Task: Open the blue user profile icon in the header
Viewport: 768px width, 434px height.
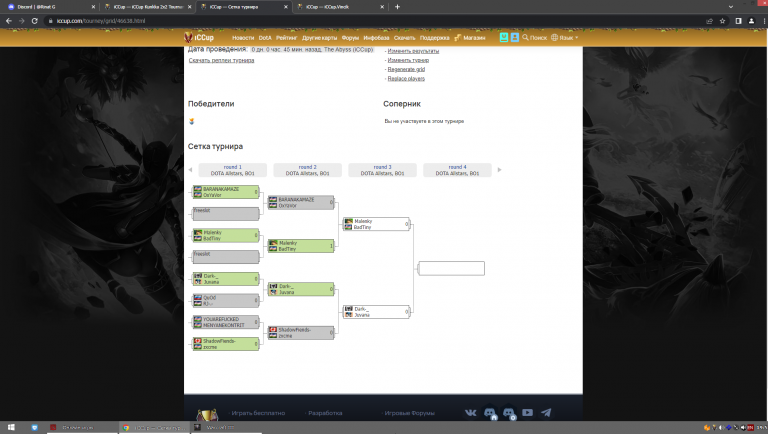Action: click(x=515, y=37)
